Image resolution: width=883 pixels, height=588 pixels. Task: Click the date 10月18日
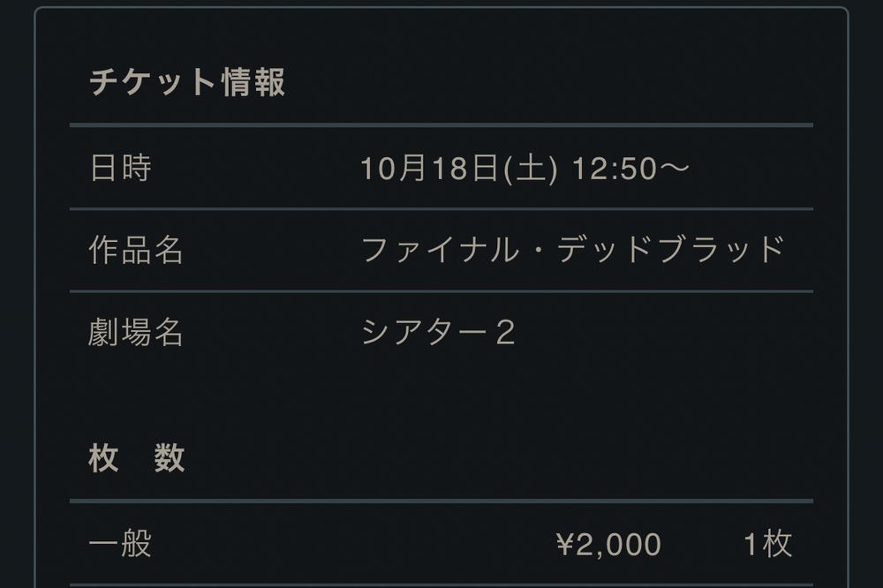click(x=429, y=168)
